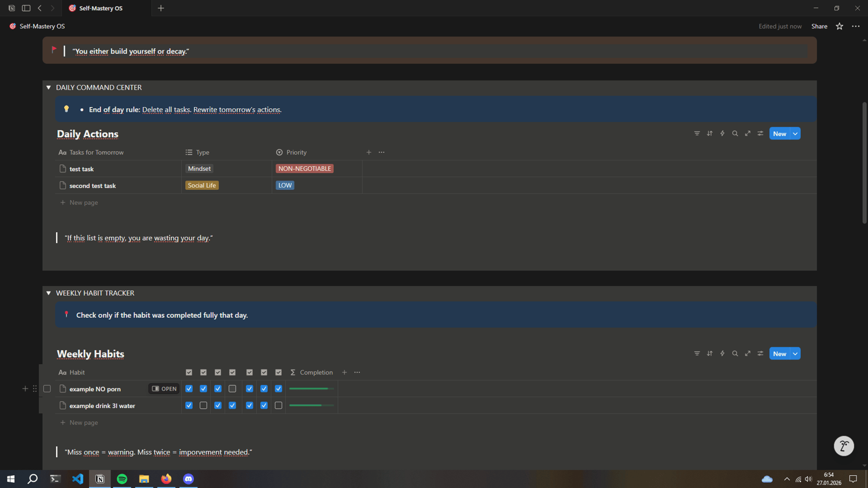
Task: Uncheck the third day checkbox for example drink 3l water
Action: coord(218,406)
